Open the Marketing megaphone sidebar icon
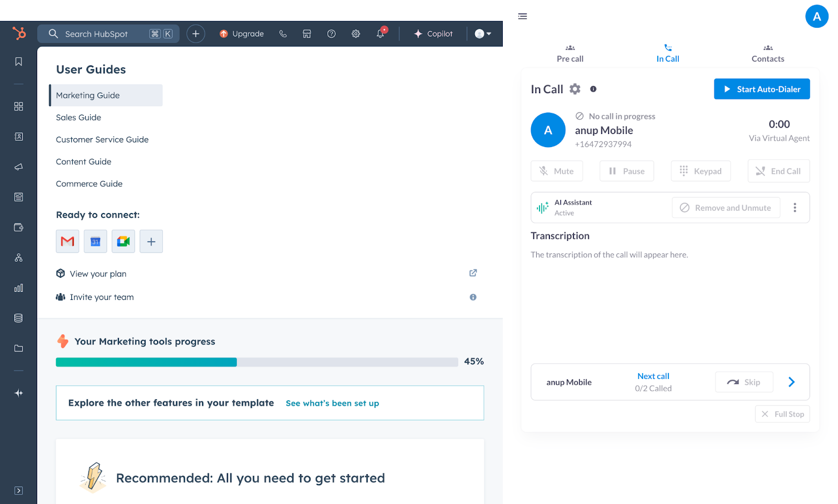The width and height of the screenshot is (838, 504). [18, 167]
